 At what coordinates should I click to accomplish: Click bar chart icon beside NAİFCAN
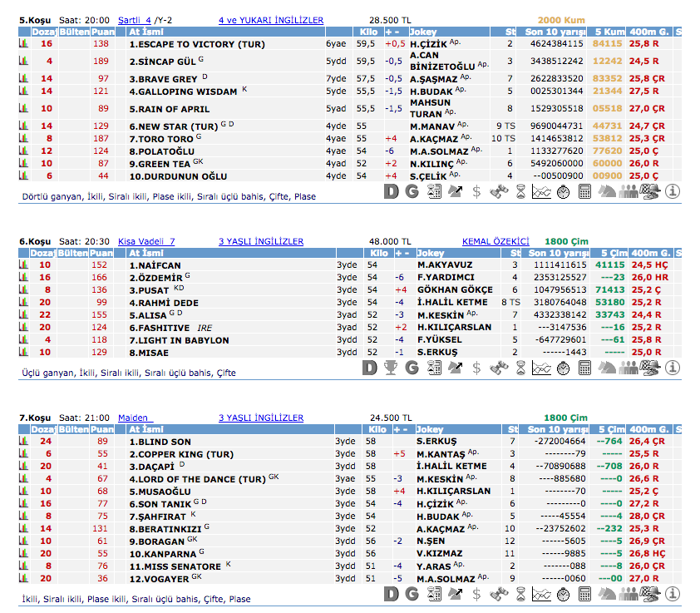coord(25,264)
